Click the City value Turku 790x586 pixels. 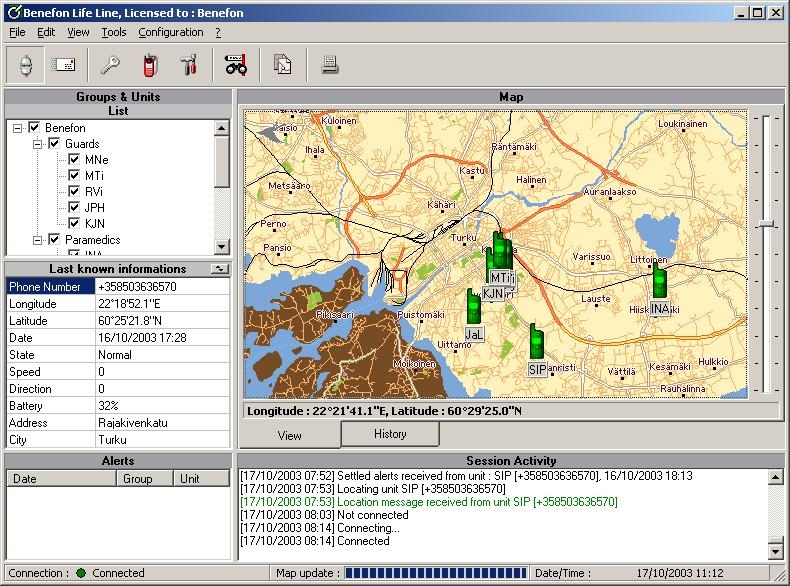[x=112, y=440]
